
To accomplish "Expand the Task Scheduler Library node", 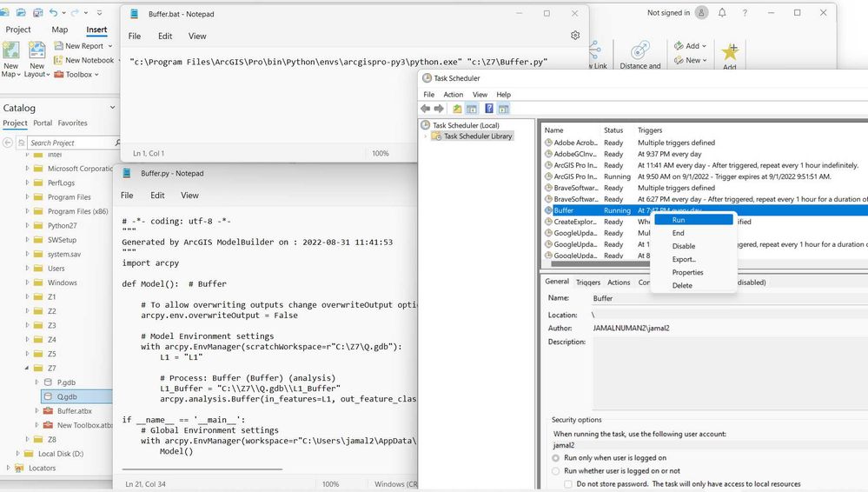I will point(425,136).
